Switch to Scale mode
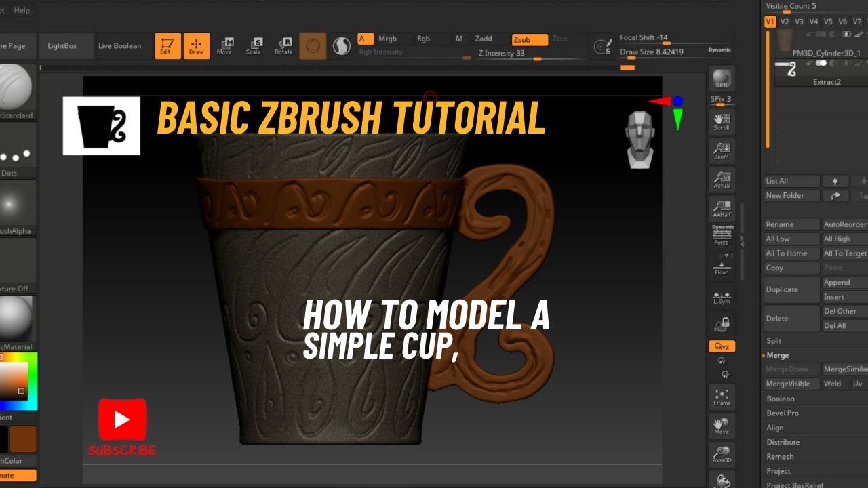868x488 pixels. 254,46
